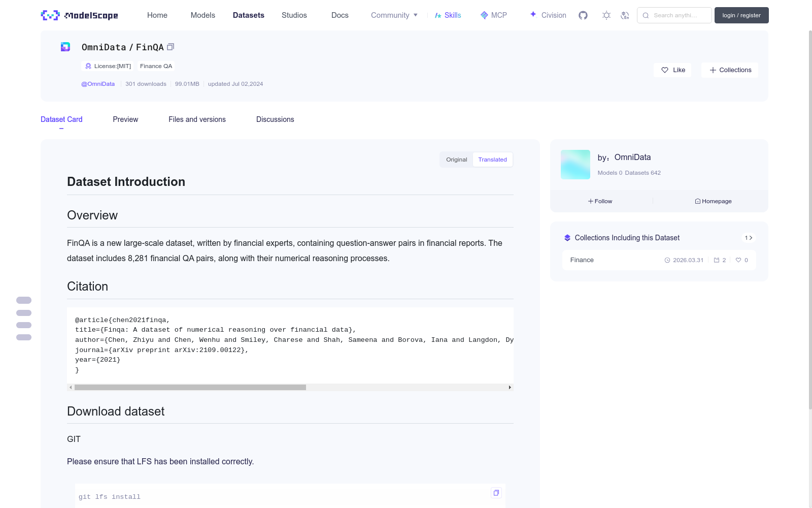Click the '99.01MB' size text
This screenshot has width=812, height=508.
(x=187, y=84)
